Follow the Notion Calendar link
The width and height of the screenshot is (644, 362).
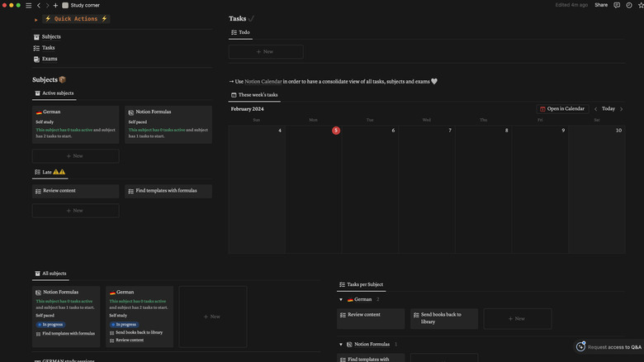pyautogui.click(x=263, y=81)
